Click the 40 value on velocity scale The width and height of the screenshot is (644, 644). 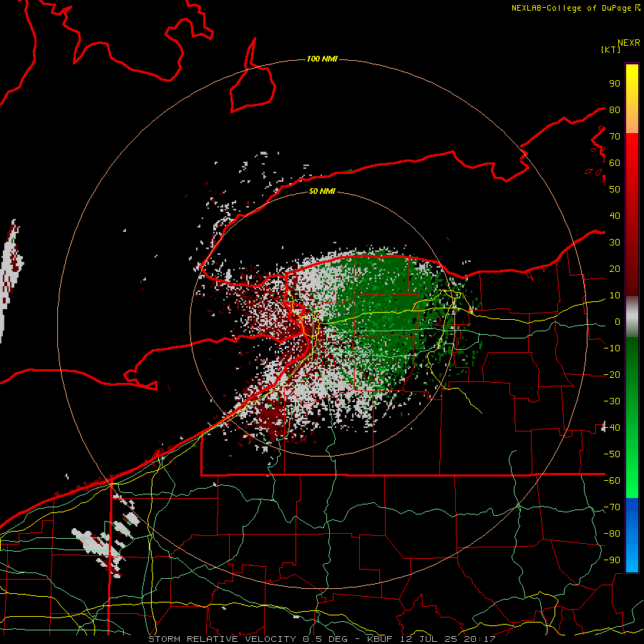point(615,216)
